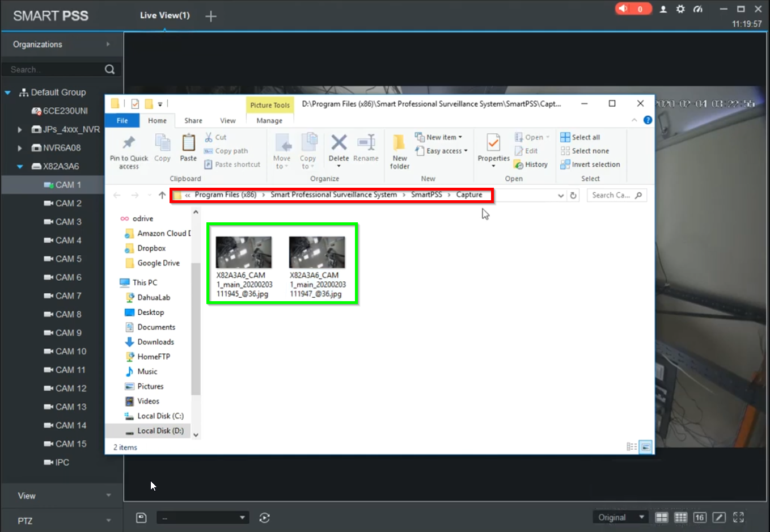Image resolution: width=770 pixels, height=532 pixels.
Task: Click the save view icon
Action: 141,517
